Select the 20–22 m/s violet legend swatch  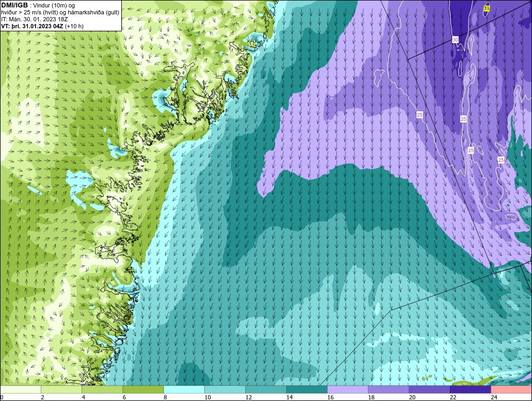click(429, 389)
